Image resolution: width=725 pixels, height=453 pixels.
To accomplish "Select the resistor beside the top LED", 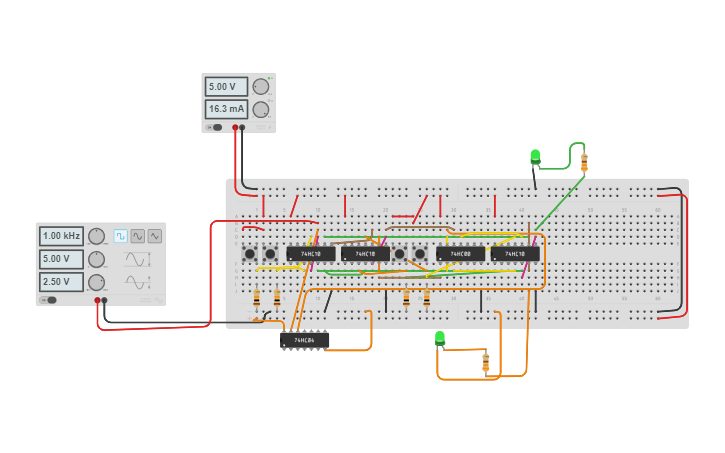I will click(584, 162).
